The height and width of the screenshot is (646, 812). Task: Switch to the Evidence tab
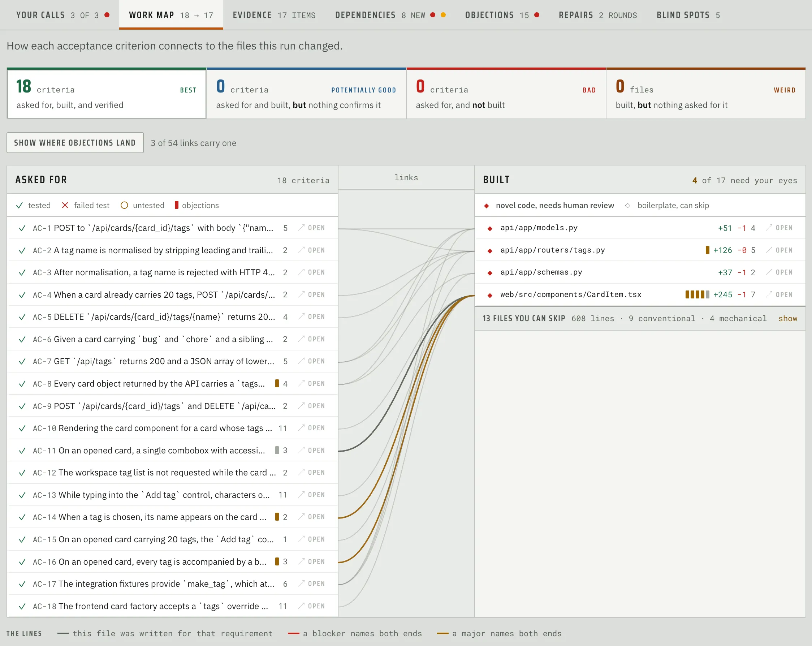tap(274, 15)
